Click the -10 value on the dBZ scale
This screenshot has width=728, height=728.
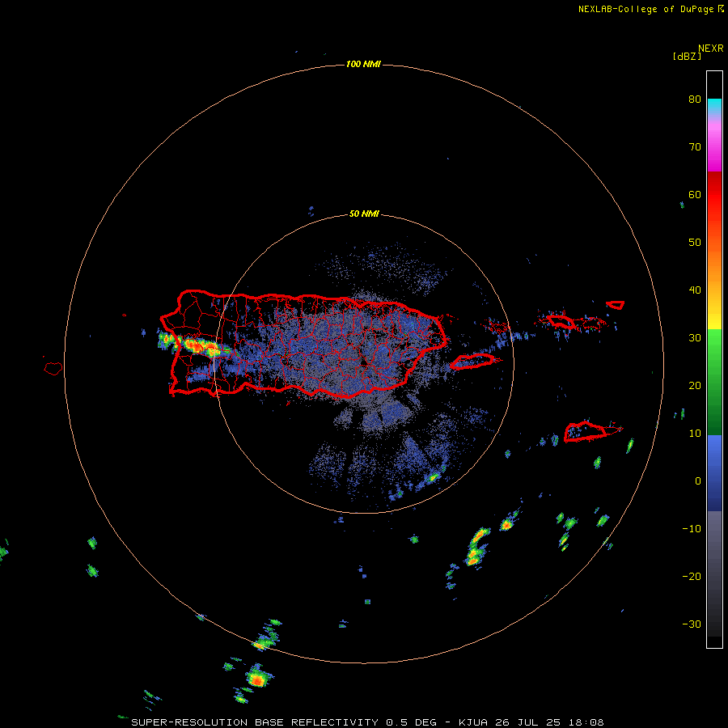click(x=692, y=529)
